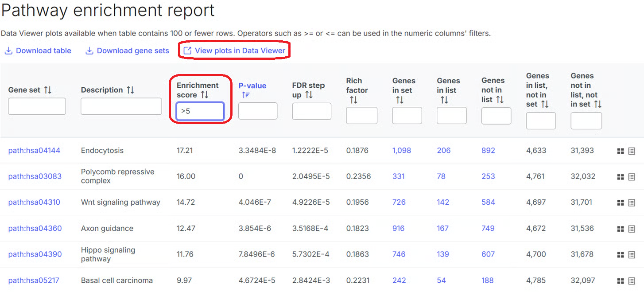Click grid icon in Basal cell carcinoma row
The height and width of the screenshot is (292, 644).
(x=621, y=281)
